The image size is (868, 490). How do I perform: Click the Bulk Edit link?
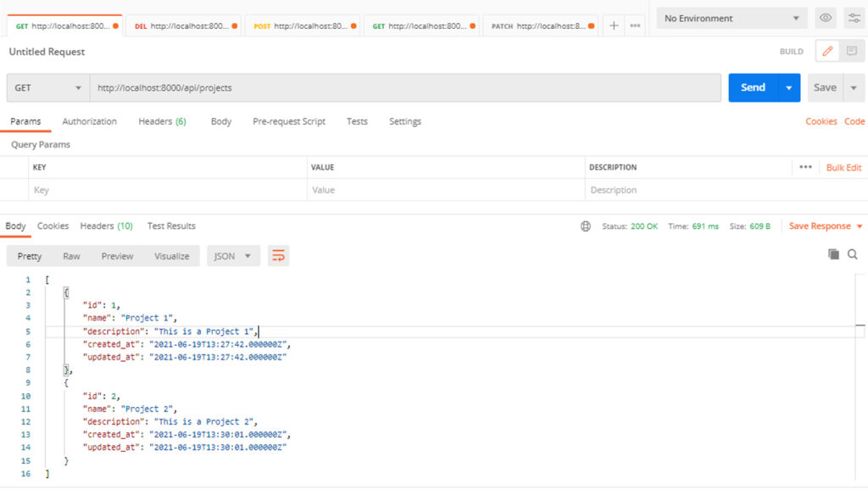[843, 167]
